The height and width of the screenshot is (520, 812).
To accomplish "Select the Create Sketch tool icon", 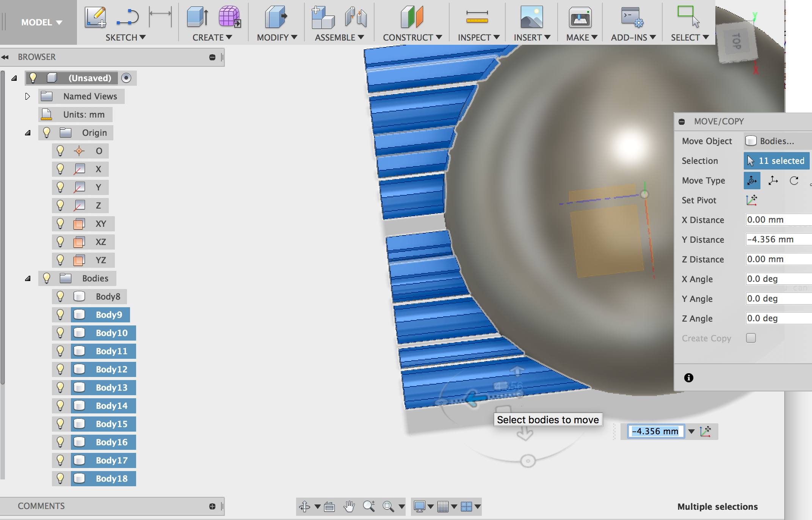I will pos(95,17).
